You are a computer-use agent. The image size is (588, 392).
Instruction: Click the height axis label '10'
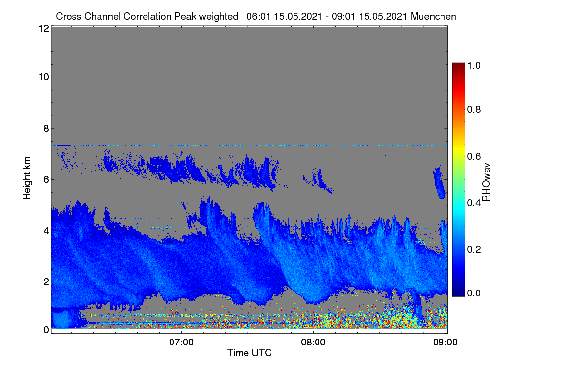pyautogui.click(x=43, y=77)
